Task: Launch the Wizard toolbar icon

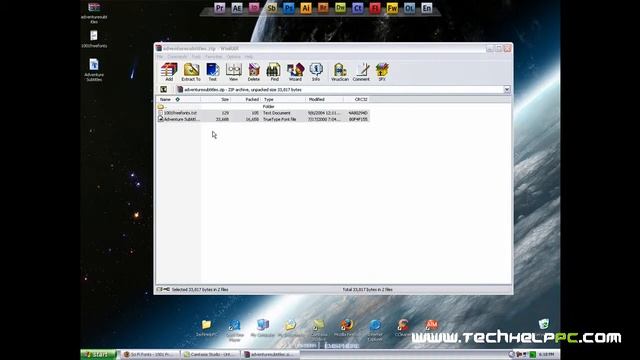Action: point(295,72)
